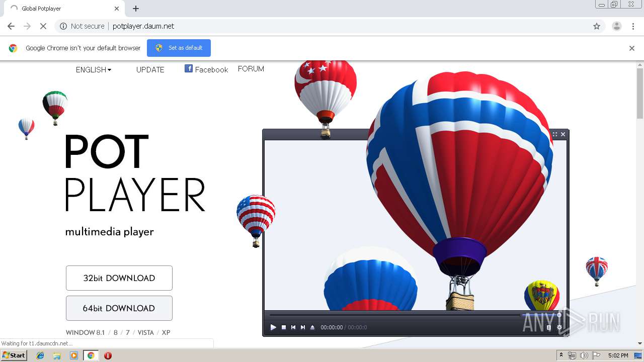Open the UPDATE page link
Image resolution: width=644 pixels, height=362 pixels.
point(150,70)
